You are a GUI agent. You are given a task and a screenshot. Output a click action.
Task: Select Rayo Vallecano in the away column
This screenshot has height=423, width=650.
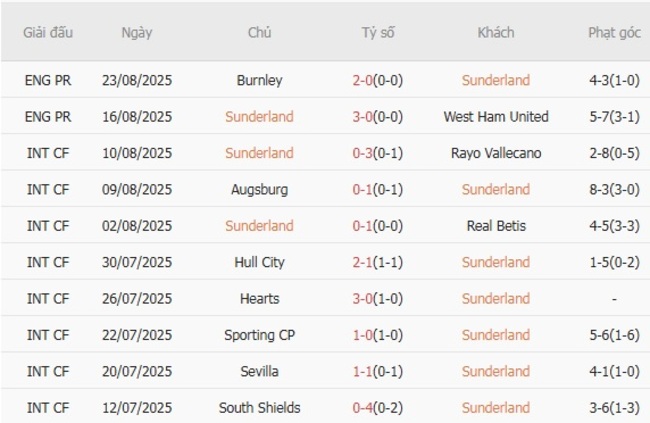pyautogui.click(x=496, y=153)
